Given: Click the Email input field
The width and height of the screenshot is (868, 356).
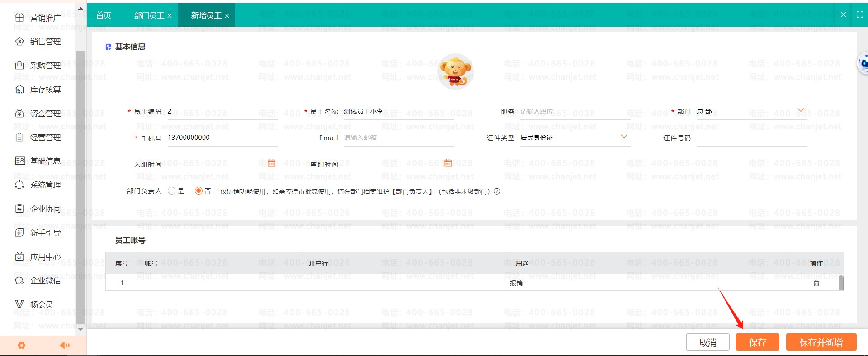Looking at the screenshot, I should [399, 138].
